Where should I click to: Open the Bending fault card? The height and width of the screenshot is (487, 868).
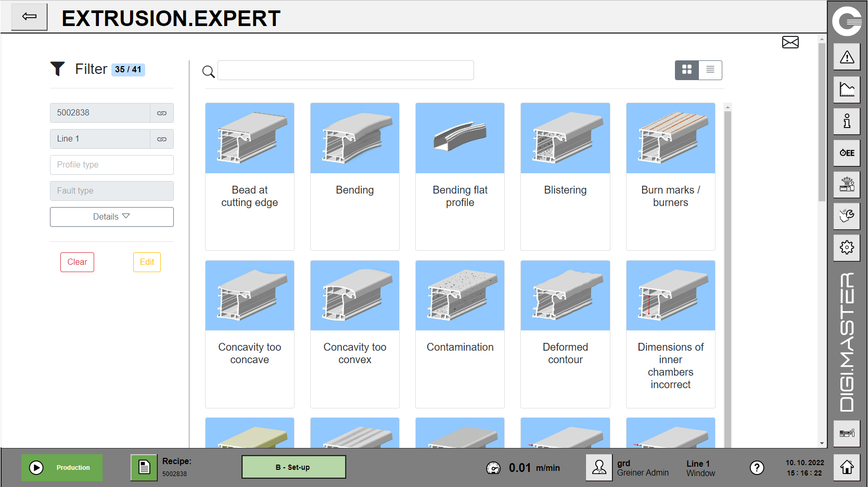coord(355,176)
